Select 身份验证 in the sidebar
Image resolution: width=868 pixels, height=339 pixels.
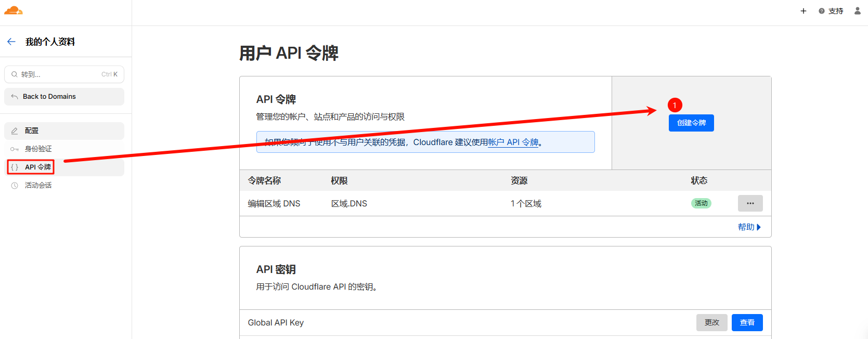point(38,149)
